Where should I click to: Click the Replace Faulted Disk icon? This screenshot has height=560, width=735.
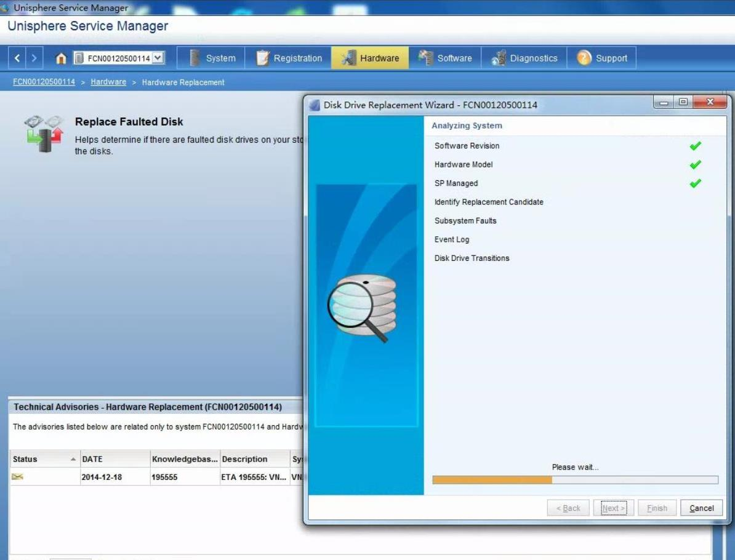44,134
